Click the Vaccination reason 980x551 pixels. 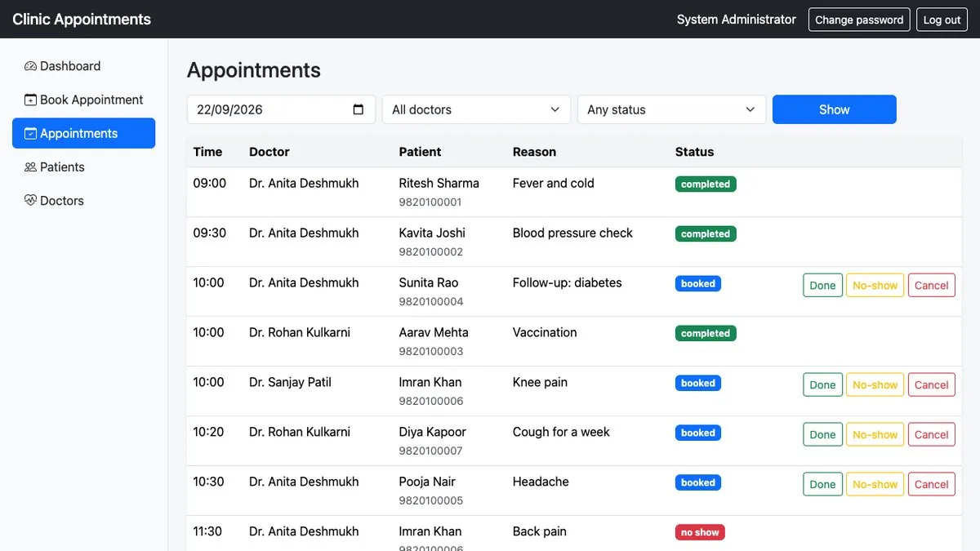545,332
